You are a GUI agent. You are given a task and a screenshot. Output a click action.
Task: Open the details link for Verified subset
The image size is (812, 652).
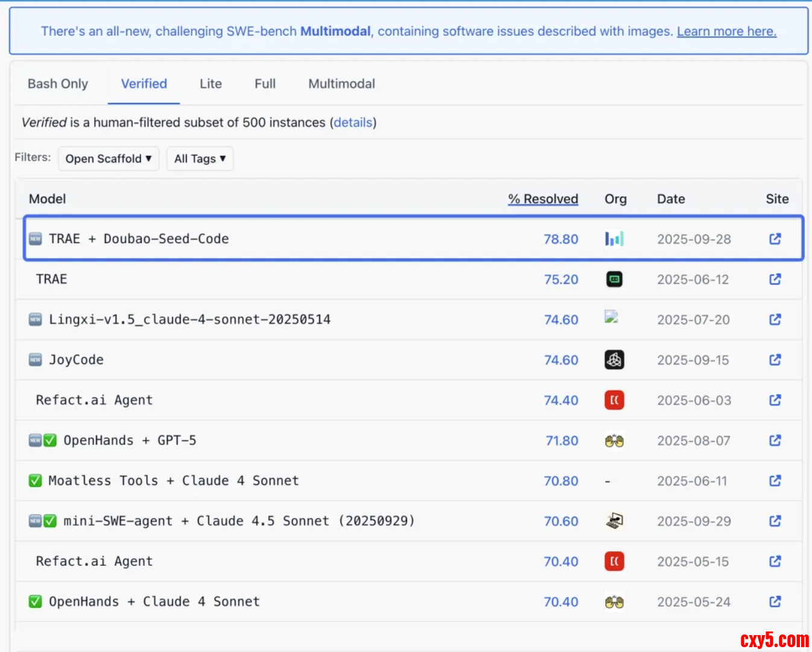354,123
